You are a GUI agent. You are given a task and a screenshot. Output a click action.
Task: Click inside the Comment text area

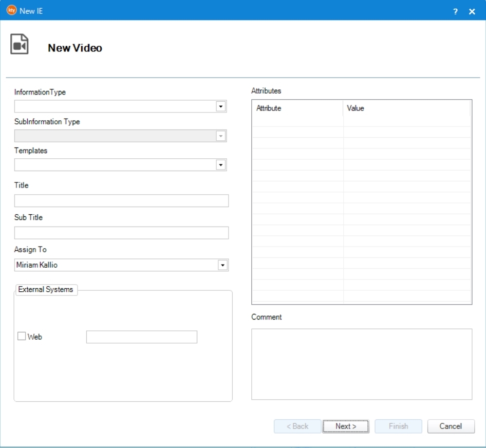point(361,364)
